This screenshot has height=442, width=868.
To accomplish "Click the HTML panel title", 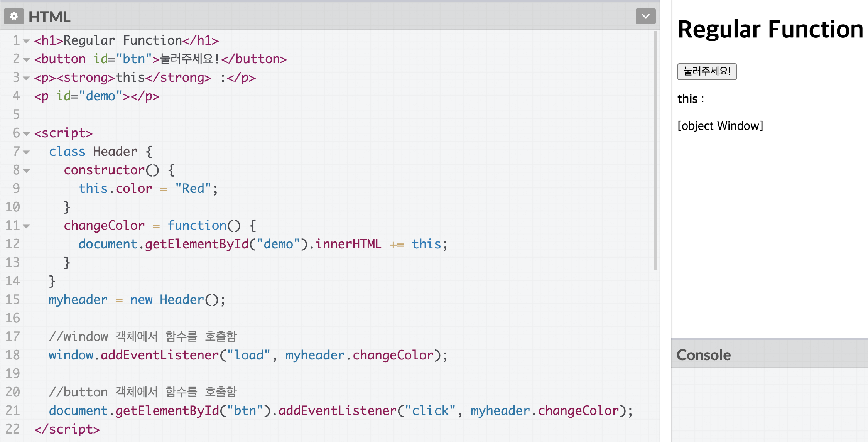I will (x=49, y=17).
